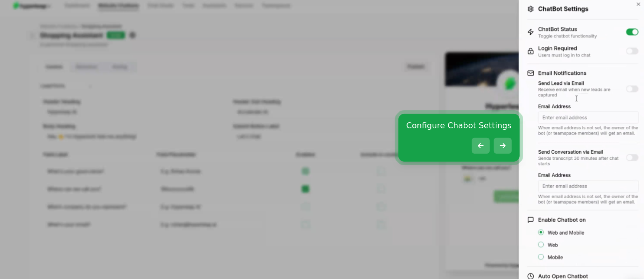Click the envelope icon for Email Notifications
The image size is (644, 279).
(531, 73)
